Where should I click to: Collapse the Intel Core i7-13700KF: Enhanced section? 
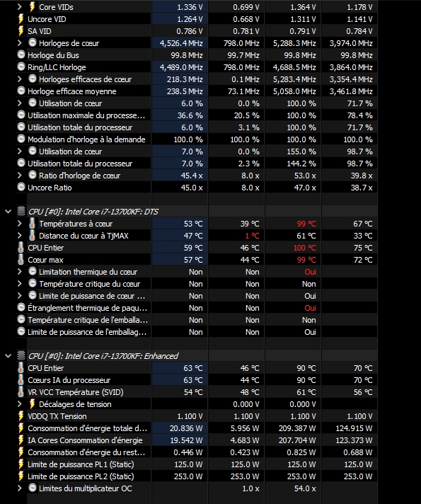click(8, 356)
